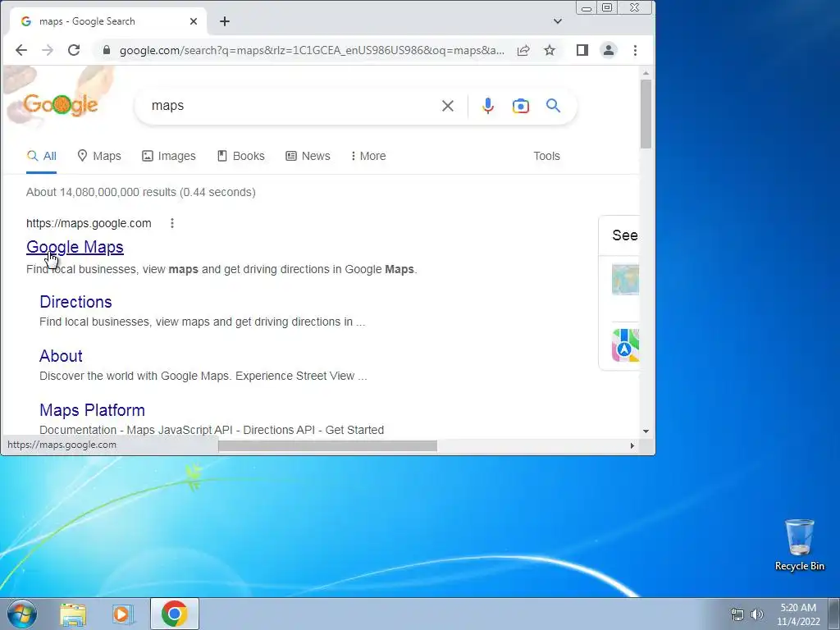Click the Google doodle logo

click(61, 104)
